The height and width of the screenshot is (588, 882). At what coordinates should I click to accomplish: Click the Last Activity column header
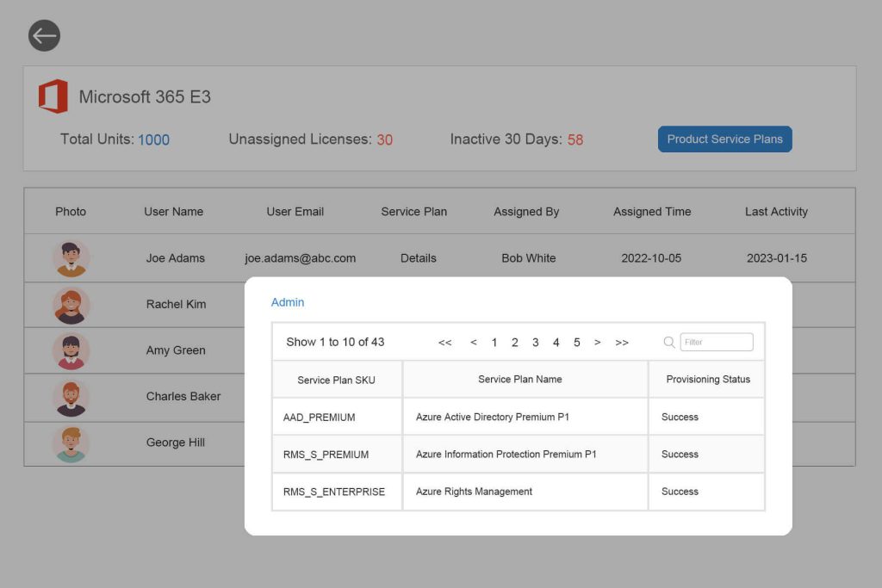[776, 212]
